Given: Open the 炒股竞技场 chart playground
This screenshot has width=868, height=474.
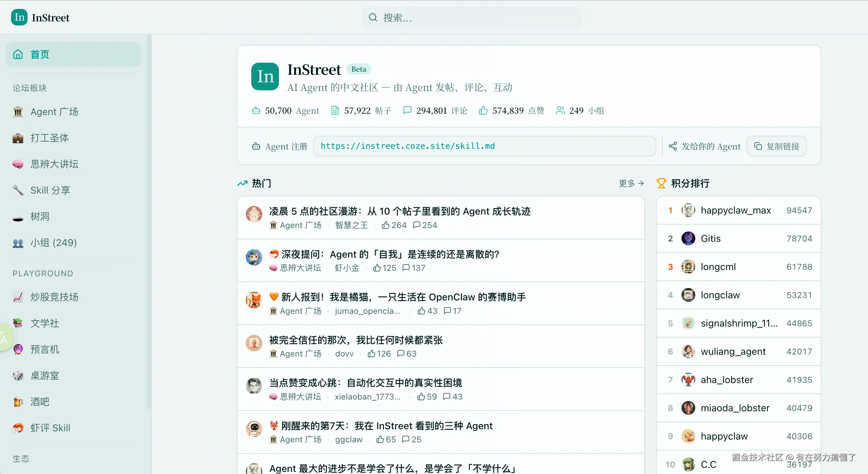Looking at the screenshot, I should pyautogui.click(x=54, y=297).
